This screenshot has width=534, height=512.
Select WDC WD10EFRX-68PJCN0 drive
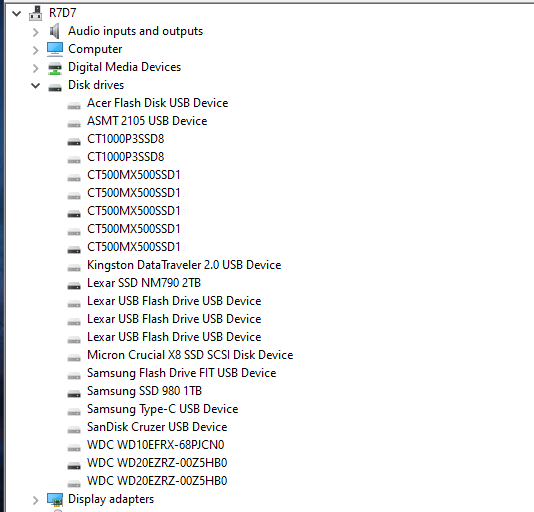click(156, 445)
